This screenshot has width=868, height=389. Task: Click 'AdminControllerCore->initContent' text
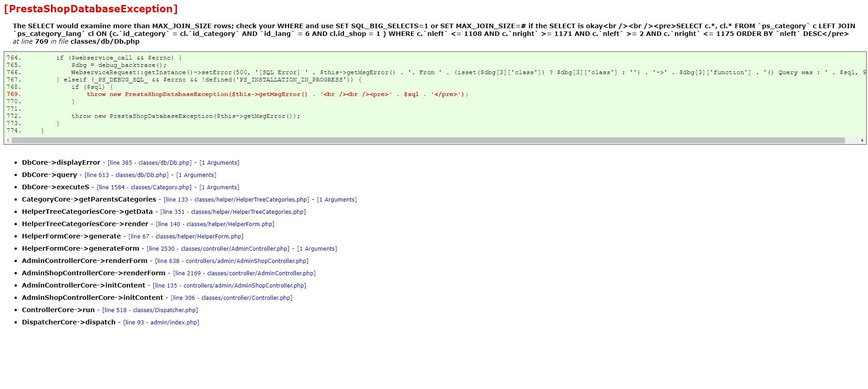pos(84,285)
